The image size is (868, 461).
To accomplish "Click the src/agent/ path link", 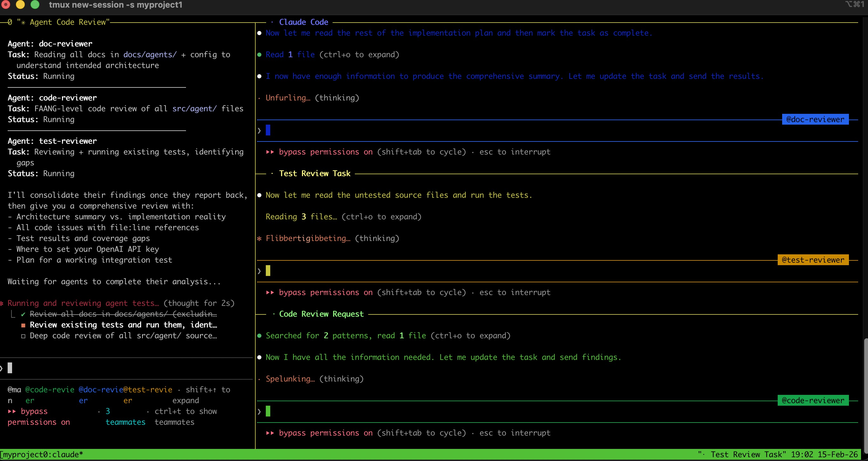I will [x=194, y=108].
